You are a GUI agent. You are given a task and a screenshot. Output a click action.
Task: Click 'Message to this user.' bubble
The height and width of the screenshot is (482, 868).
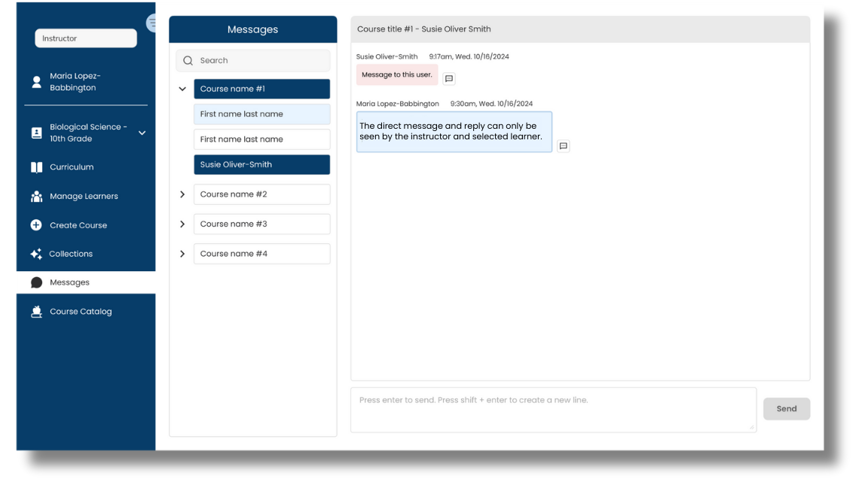point(397,75)
